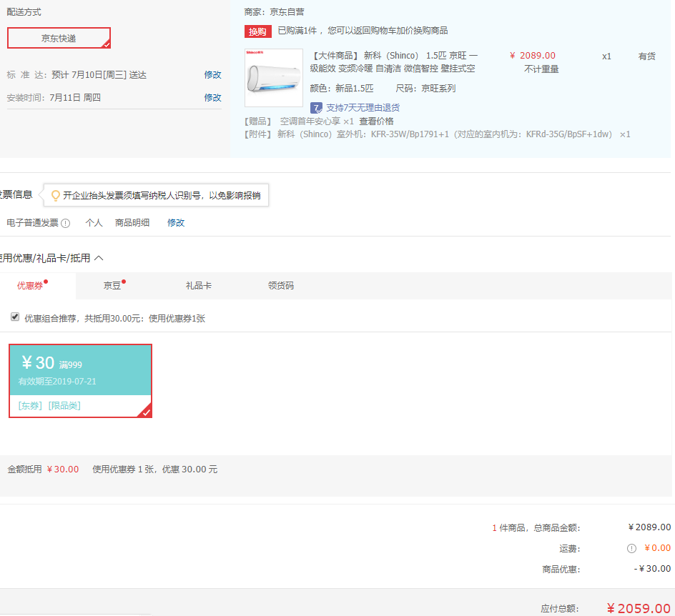Click 修改 next to 安装时间
The height and width of the screenshot is (616, 675).
(x=212, y=98)
